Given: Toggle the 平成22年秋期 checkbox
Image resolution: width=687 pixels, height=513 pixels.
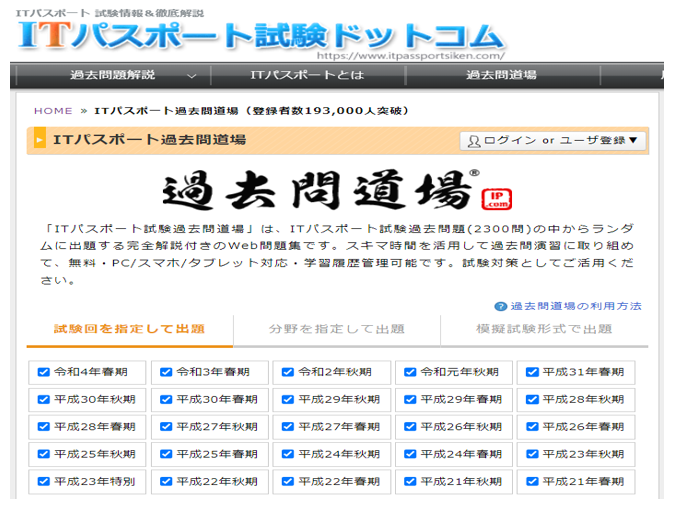Looking at the screenshot, I should (x=166, y=482).
